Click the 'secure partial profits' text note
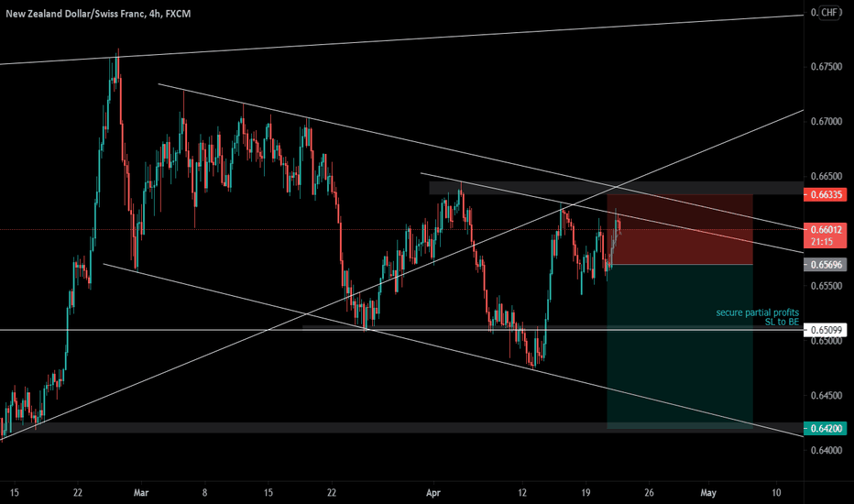 pos(757,312)
